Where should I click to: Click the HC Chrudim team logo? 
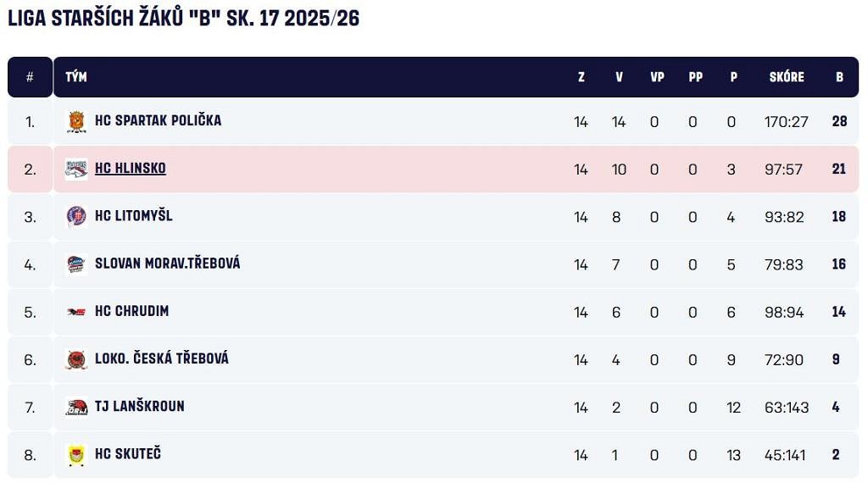[76, 312]
